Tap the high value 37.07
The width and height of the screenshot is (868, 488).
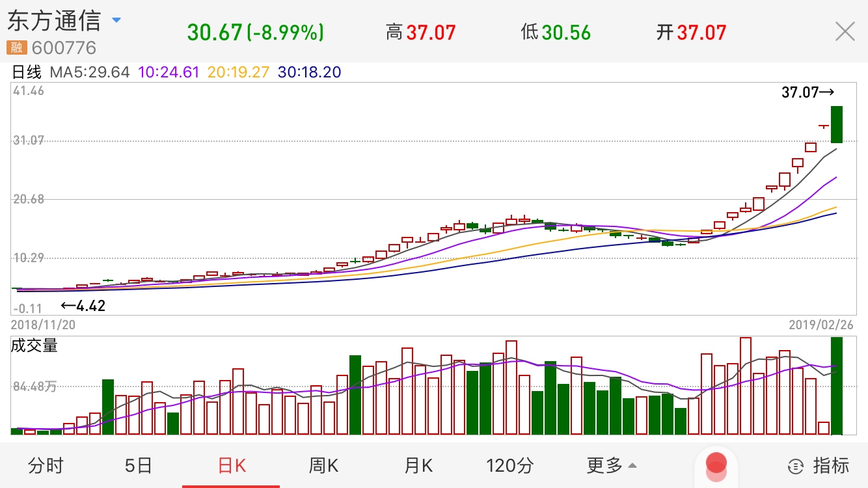click(x=430, y=33)
